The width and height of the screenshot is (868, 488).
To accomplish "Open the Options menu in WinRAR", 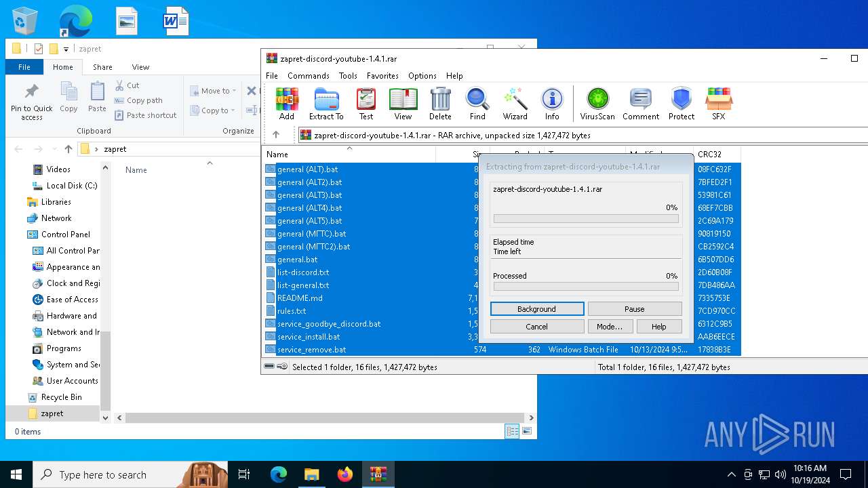I will point(422,76).
